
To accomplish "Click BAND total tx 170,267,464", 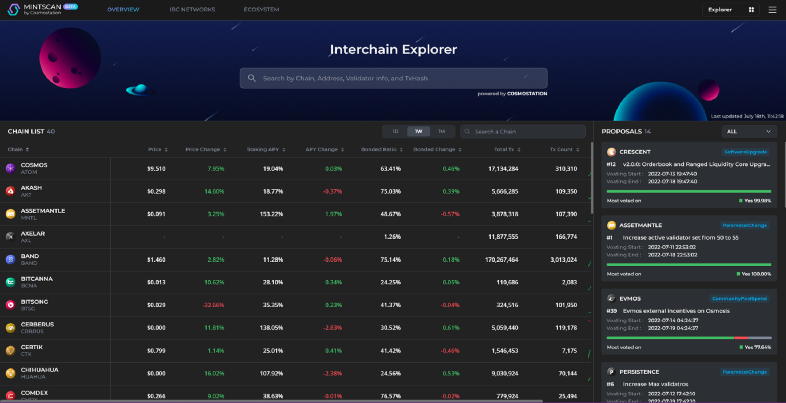I will coord(503,260).
